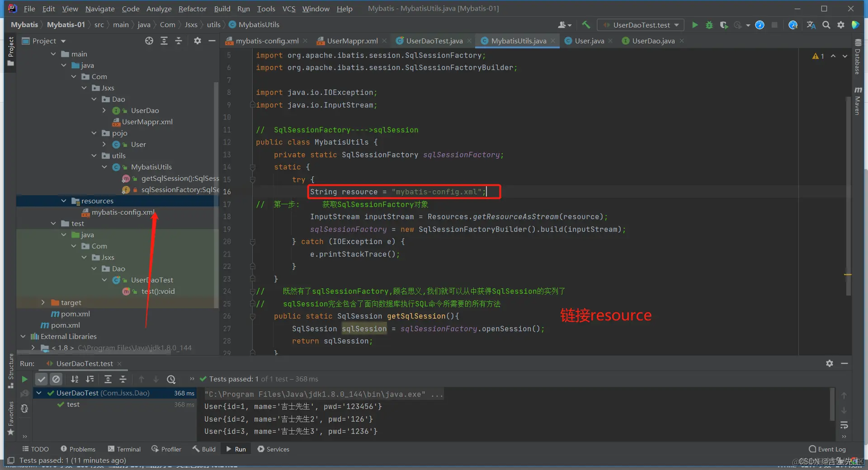868x470 pixels.
Task: Open the UserDaoTest.test run configuration dropdown
Action: (x=641, y=25)
